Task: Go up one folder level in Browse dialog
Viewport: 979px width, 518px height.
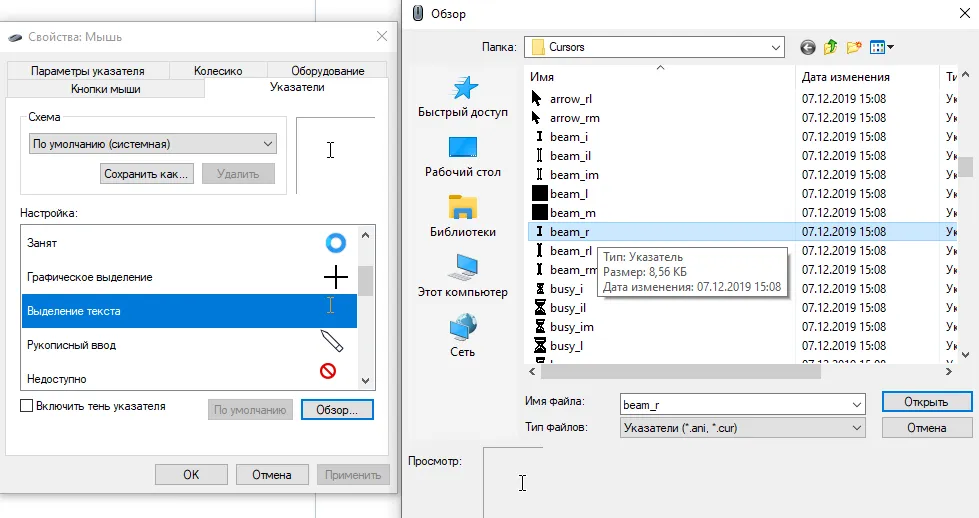Action: point(830,47)
